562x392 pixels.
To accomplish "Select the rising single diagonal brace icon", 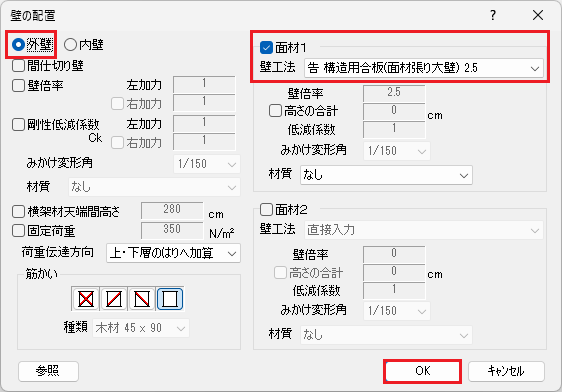I will [x=114, y=299].
